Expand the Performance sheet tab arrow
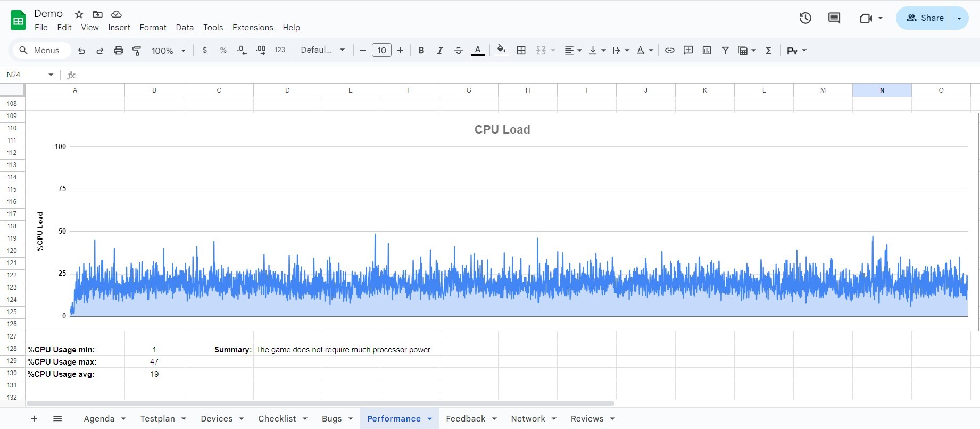 point(430,419)
